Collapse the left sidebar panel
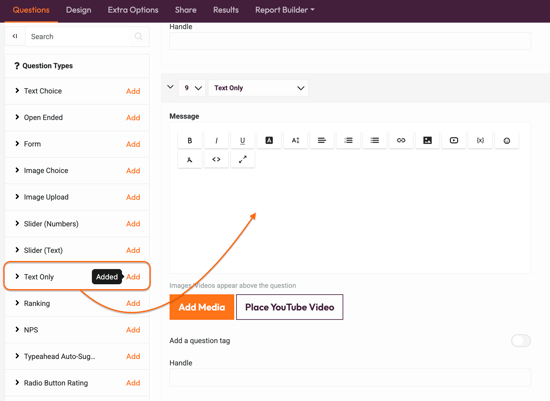550x401 pixels. tap(15, 36)
